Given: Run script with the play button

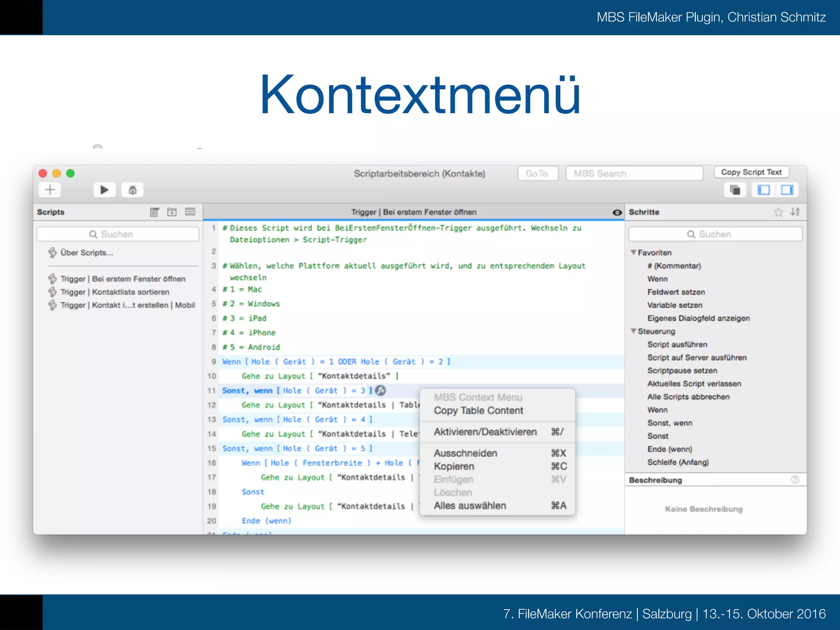Looking at the screenshot, I should (104, 189).
